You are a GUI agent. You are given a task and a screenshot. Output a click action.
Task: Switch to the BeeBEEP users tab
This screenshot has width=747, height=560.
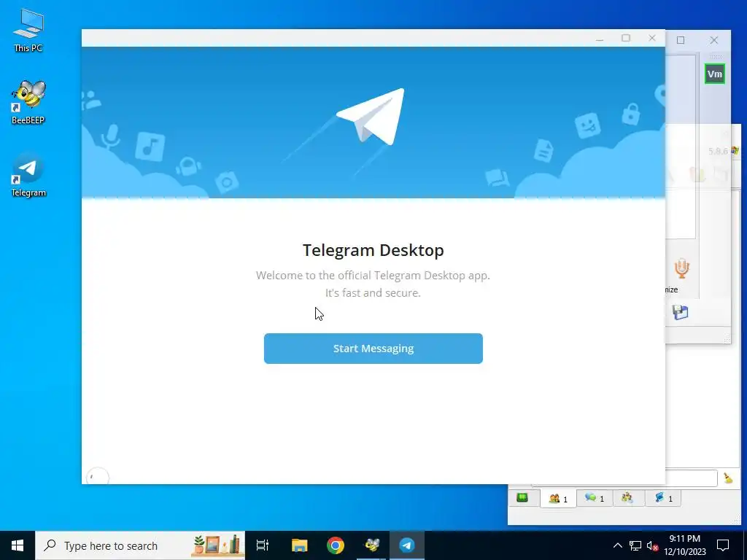(558, 499)
